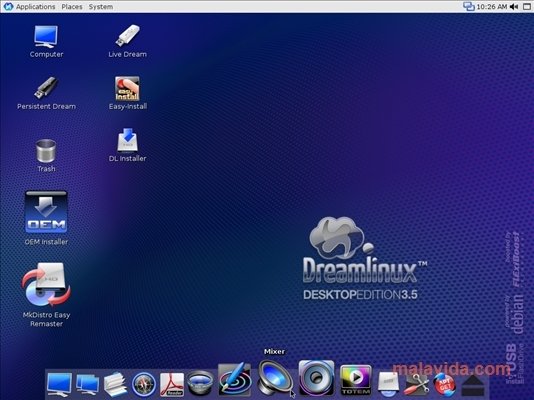Image resolution: width=534 pixels, height=400 pixels.
Task: Open Adobe Reader from the dock
Action: 172,384
